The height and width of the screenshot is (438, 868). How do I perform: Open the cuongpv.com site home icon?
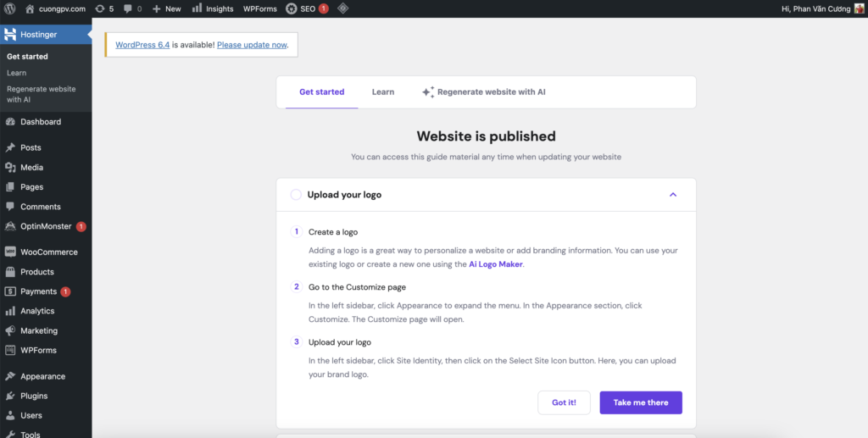tap(30, 8)
